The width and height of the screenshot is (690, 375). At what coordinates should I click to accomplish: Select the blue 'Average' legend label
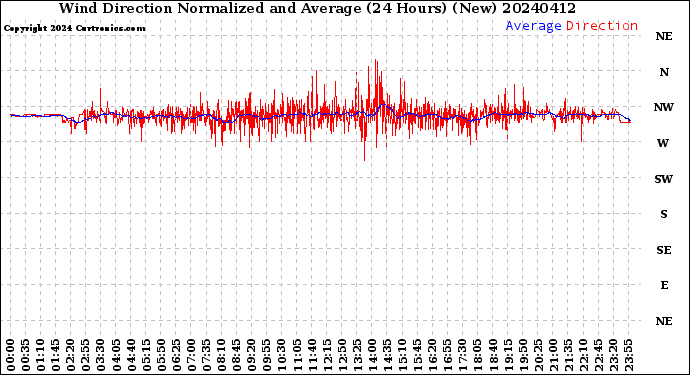[x=533, y=26]
